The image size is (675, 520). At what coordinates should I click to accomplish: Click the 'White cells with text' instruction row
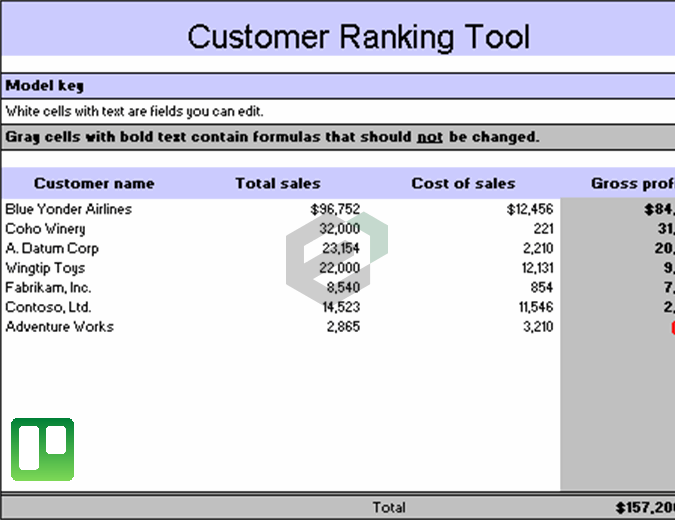[338, 111]
